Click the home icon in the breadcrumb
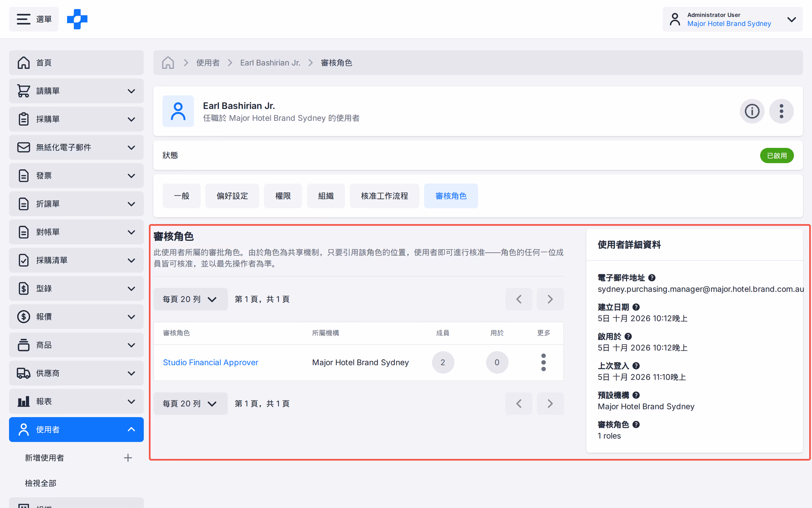The height and width of the screenshot is (508, 812). (168, 63)
